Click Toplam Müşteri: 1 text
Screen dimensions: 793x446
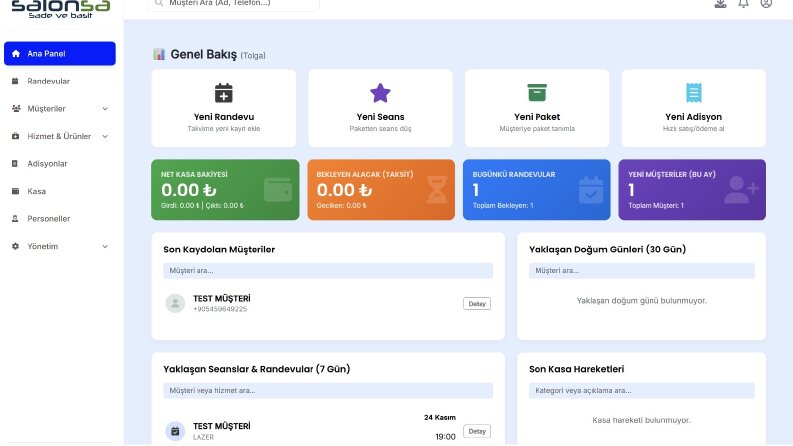click(x=656, y=205)
